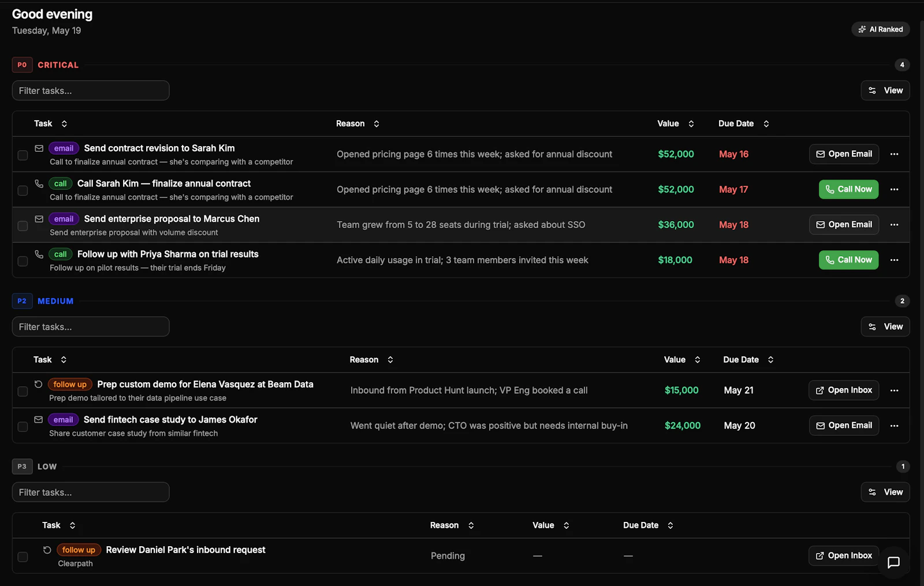The image size is (924, 586).
Task: Click follow up tag on Daniel Park task
Action: [x=79, y=550]
